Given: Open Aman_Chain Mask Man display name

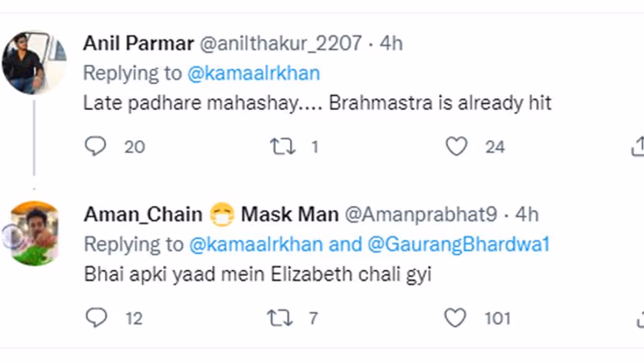Looking at the screenshot, I should pyautogui.click(x=211, y=215).
